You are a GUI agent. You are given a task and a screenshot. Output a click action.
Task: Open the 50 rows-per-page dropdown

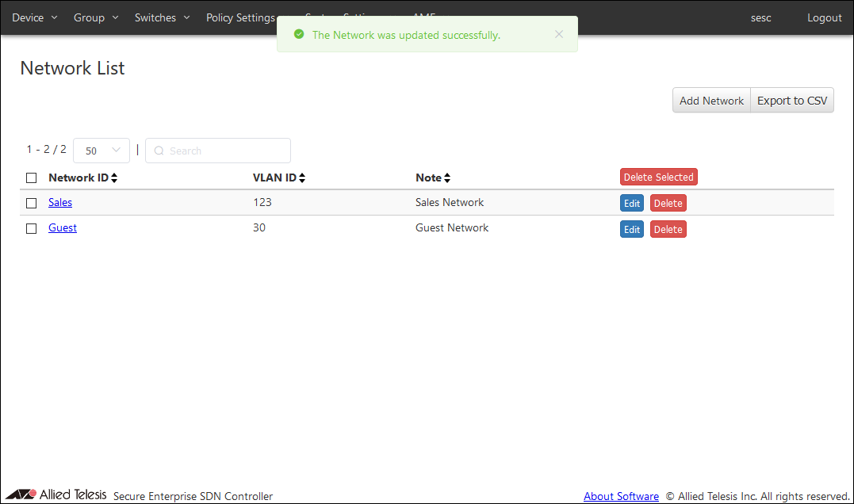(x=101, y=151)
